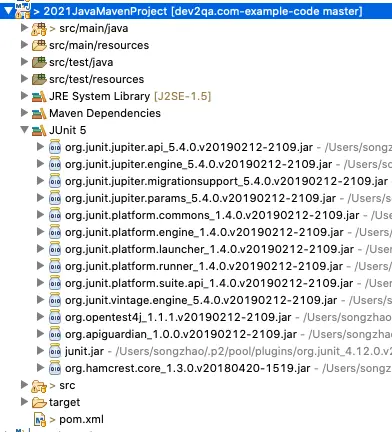Select the src/test/java label
392x432 pixels.
tap(81, 62)
